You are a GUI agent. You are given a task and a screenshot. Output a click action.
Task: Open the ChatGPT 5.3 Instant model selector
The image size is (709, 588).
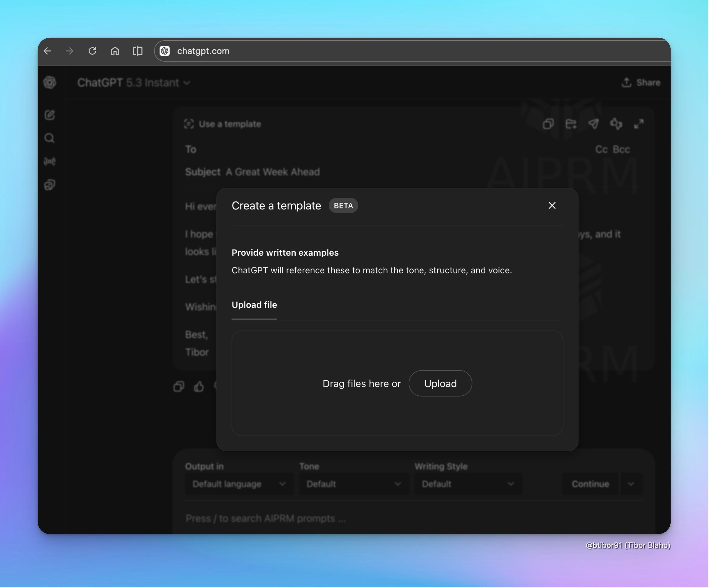(x=134, y=82)
